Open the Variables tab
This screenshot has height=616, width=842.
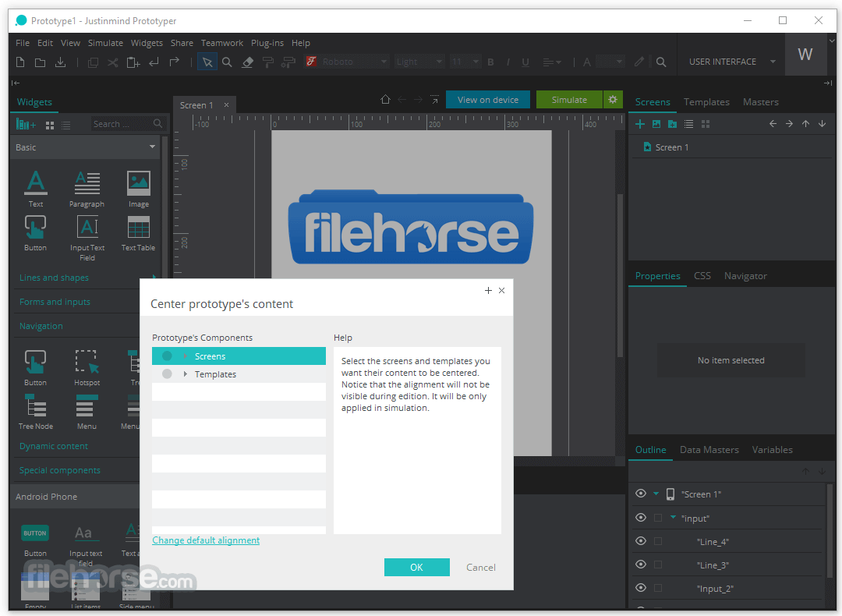click(772, 449)
